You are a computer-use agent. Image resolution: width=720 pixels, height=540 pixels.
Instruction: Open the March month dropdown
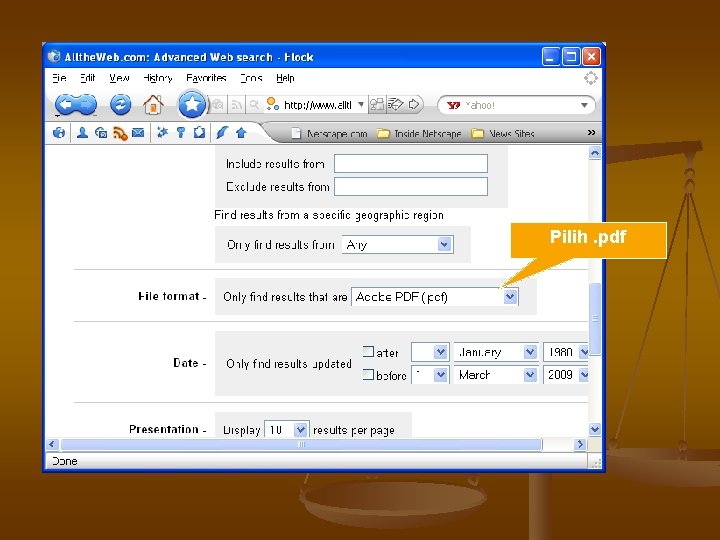tap(496, 375)
